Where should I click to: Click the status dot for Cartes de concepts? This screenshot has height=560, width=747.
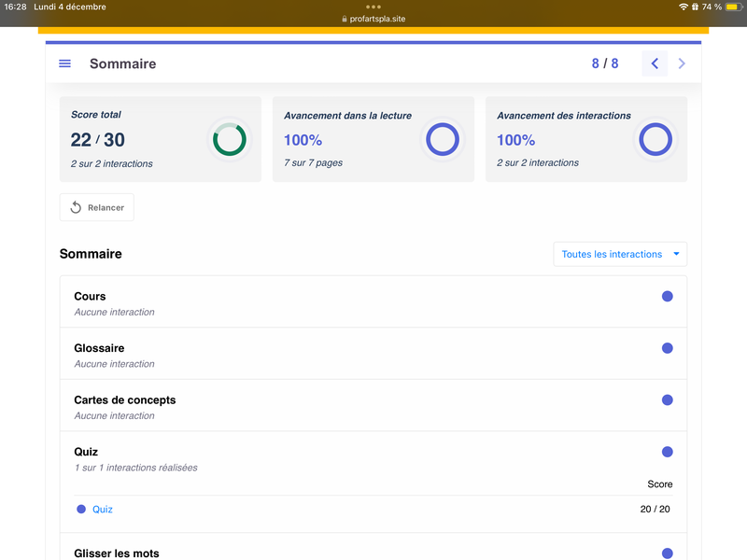tap(667, 399)
